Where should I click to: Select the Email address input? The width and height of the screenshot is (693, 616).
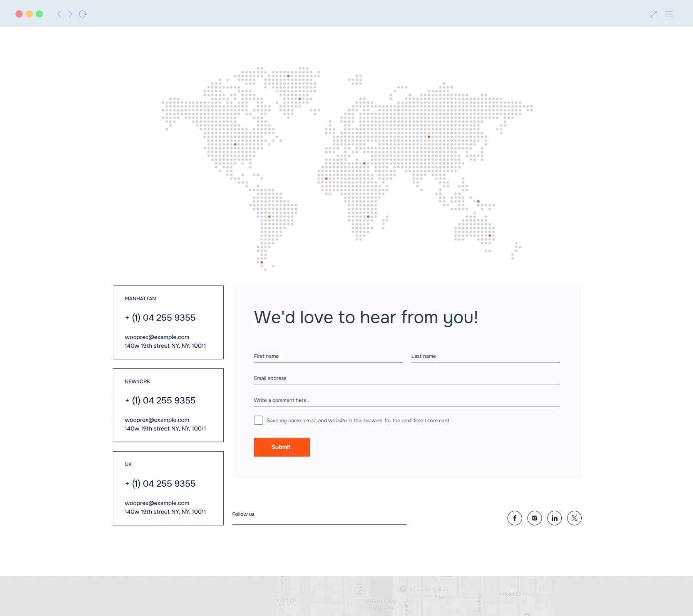click(x=407, y=378)
